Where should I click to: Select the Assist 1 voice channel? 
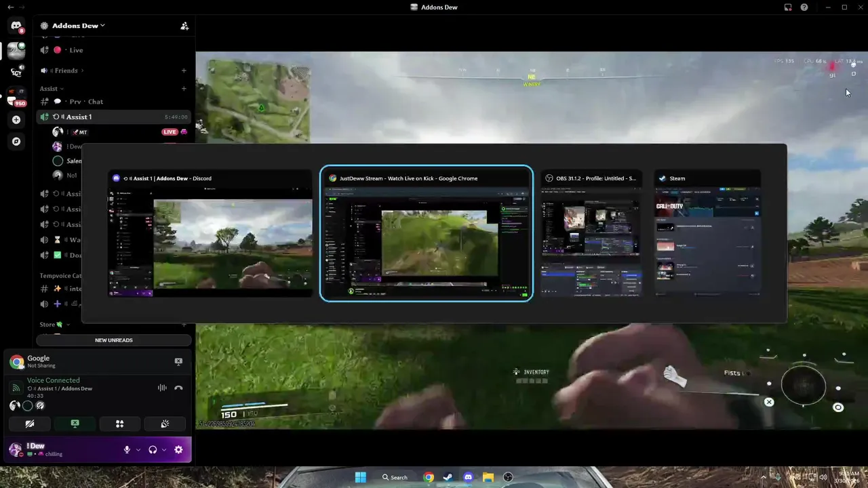113,117
